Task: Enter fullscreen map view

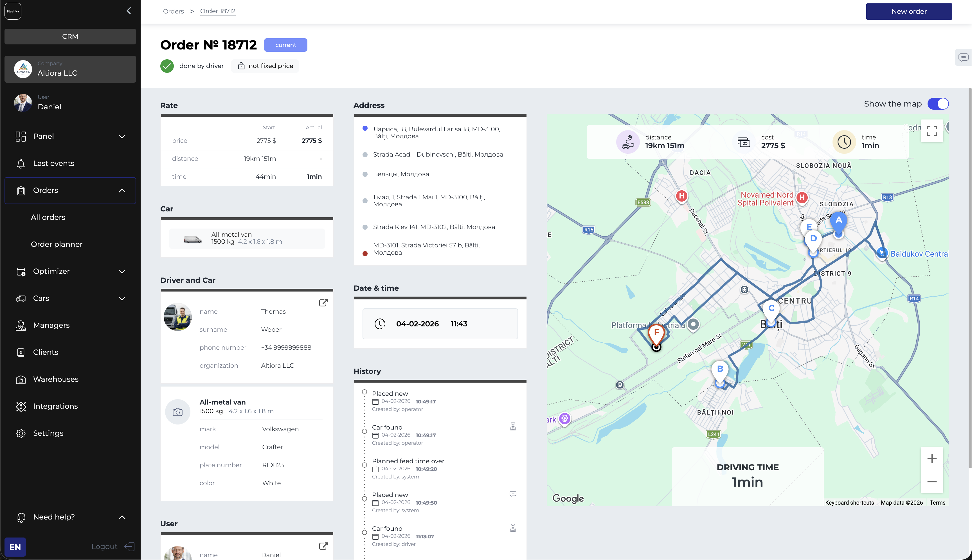Action: 931,131
